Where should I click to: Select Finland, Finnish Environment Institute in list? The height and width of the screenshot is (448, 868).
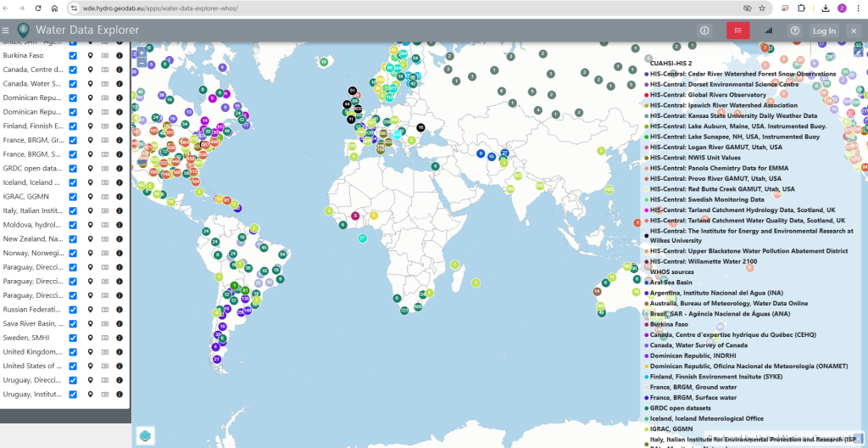tap(33, 126)
